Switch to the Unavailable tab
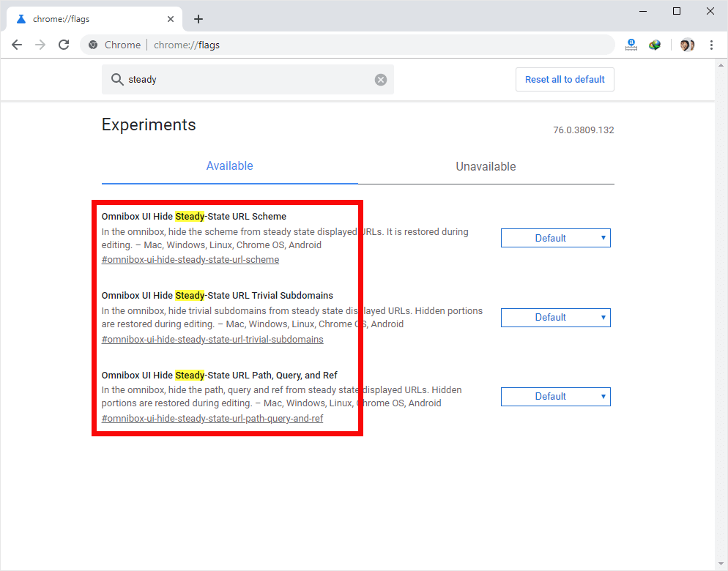Viewport: 728px width, 571px height. (x=486, y=166)
